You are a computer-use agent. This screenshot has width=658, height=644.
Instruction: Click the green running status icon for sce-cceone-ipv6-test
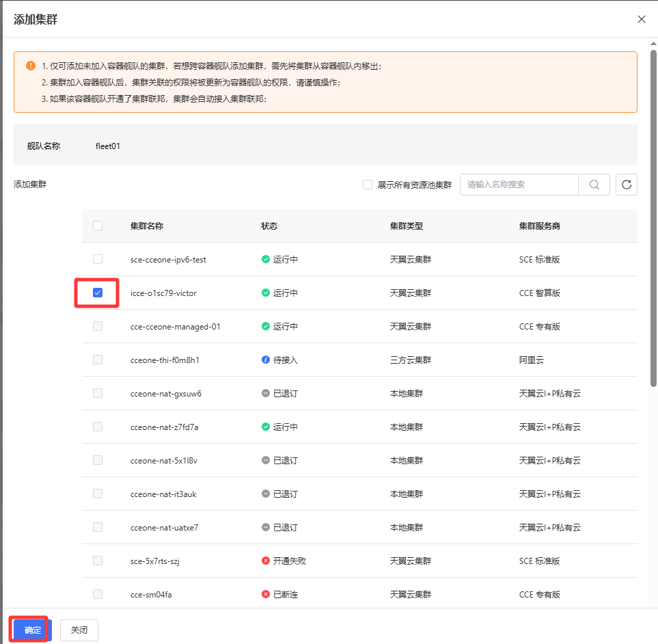tap(266, 259)
